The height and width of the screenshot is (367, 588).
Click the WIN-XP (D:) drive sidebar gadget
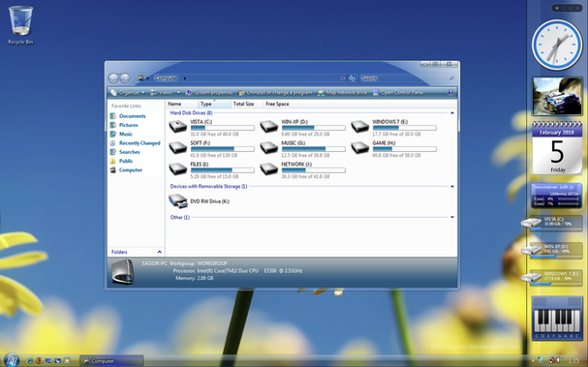(x=552, y=250)
